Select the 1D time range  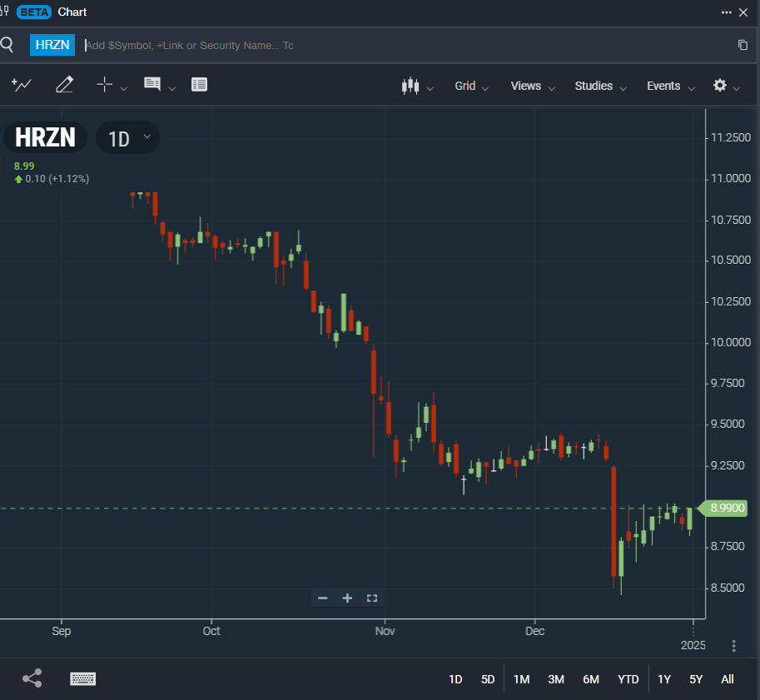point(455,679)
